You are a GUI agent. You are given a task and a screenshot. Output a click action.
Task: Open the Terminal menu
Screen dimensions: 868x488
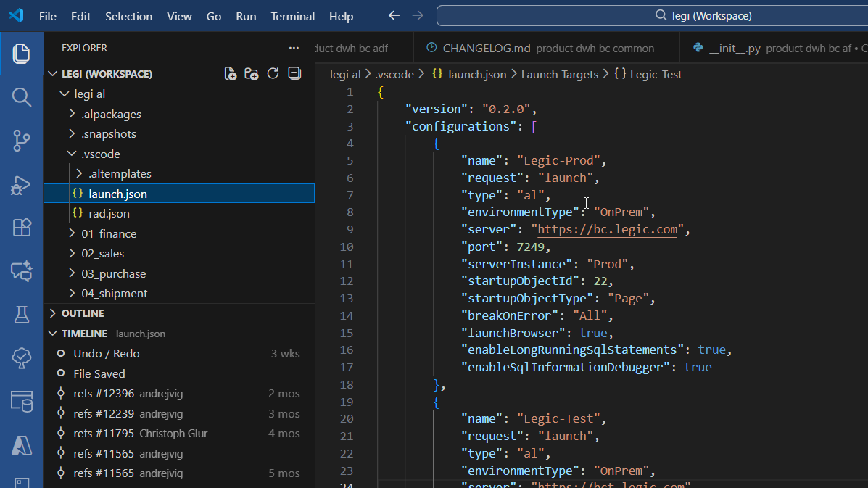point(292,16)
